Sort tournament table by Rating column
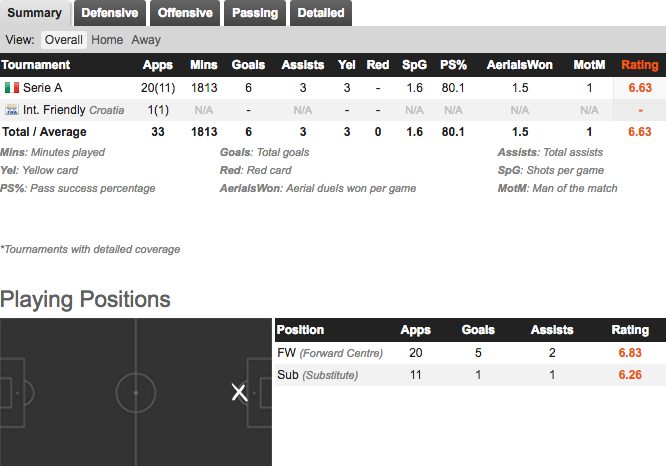Screen dimensions: 666x466 click(640, 65)
